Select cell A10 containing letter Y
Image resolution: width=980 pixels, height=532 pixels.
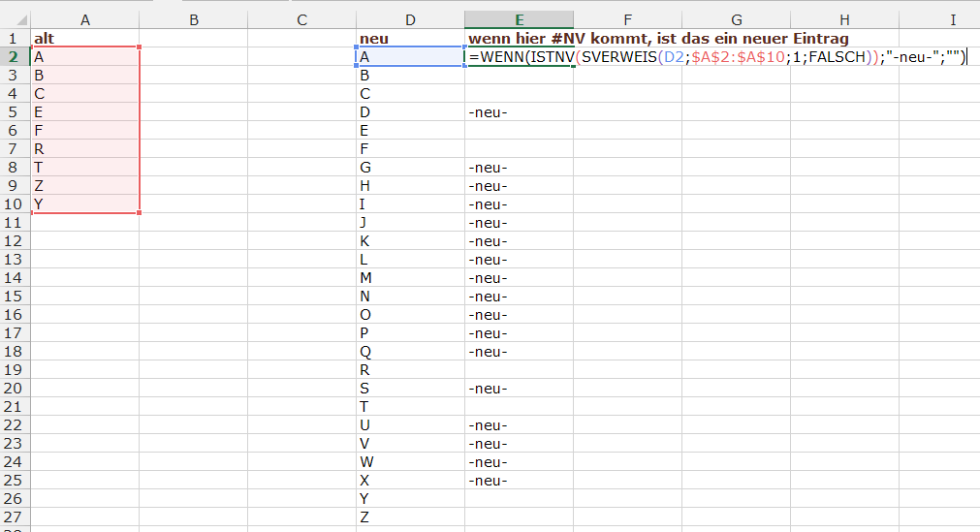click(85, 204)
